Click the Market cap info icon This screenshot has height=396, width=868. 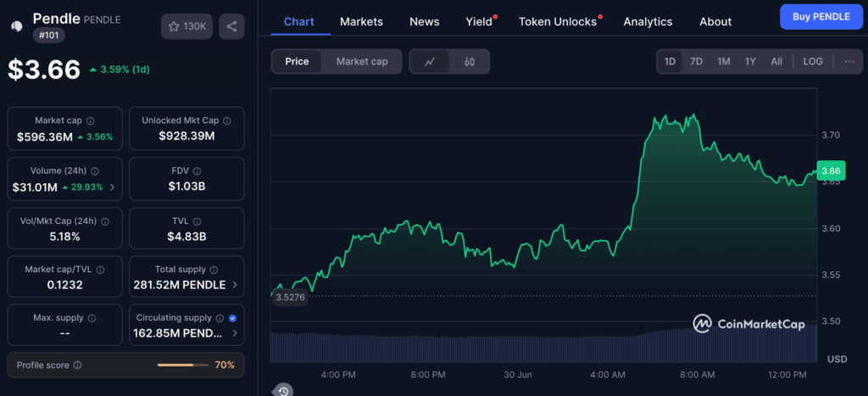[x=91, y=121]
